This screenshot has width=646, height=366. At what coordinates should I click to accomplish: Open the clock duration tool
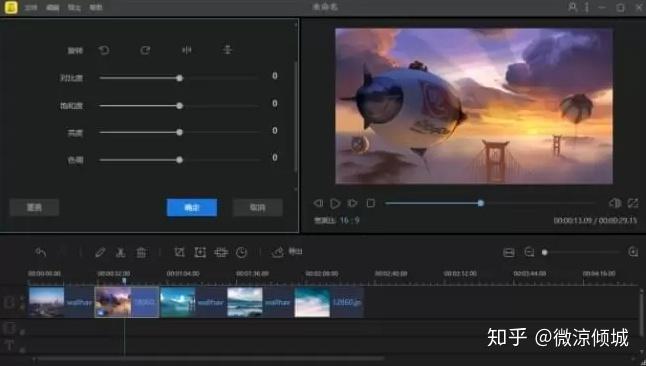(x=241, y=252)
